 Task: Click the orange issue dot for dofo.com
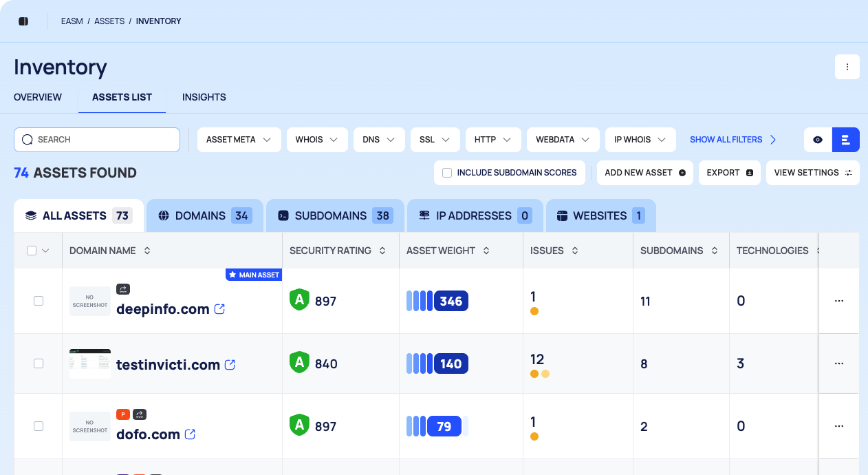[x=534, y=436]
